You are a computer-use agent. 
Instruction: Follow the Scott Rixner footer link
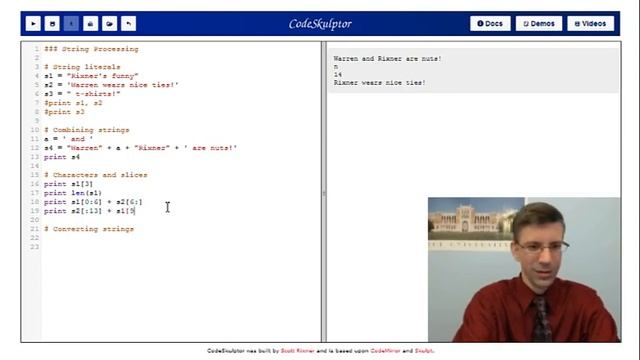(298, 351)
